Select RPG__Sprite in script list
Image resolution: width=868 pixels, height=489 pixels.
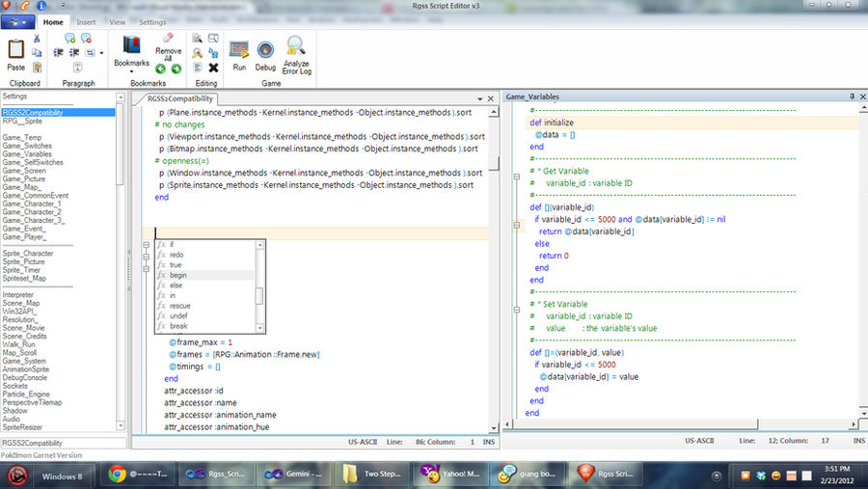point(22,121)
